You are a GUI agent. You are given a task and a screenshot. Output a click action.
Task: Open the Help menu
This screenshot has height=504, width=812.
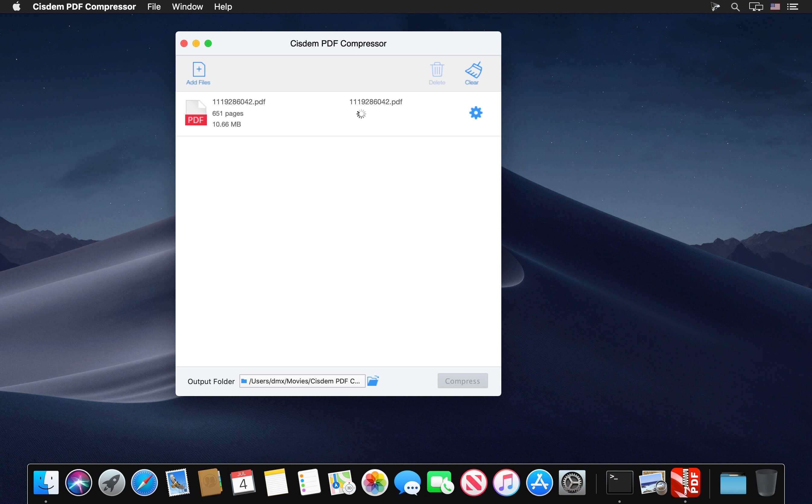tap(223, 7)
